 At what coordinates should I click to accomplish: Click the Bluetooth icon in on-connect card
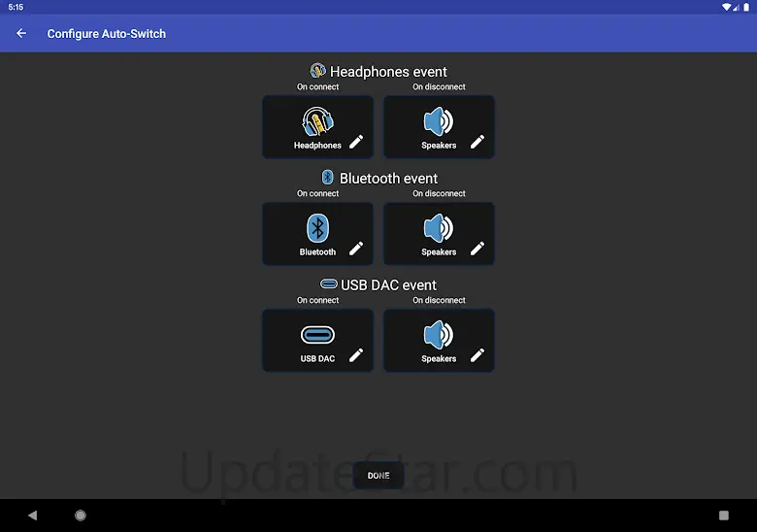[x=317, y=228]
